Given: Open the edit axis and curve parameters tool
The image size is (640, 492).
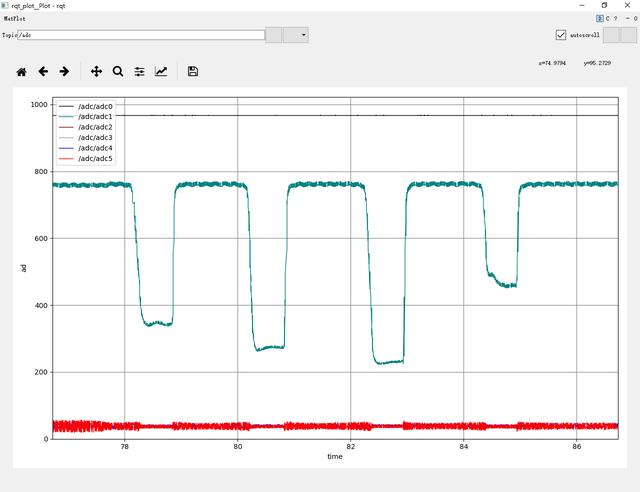Looking at the screenshot, I should tap(161, 71).
